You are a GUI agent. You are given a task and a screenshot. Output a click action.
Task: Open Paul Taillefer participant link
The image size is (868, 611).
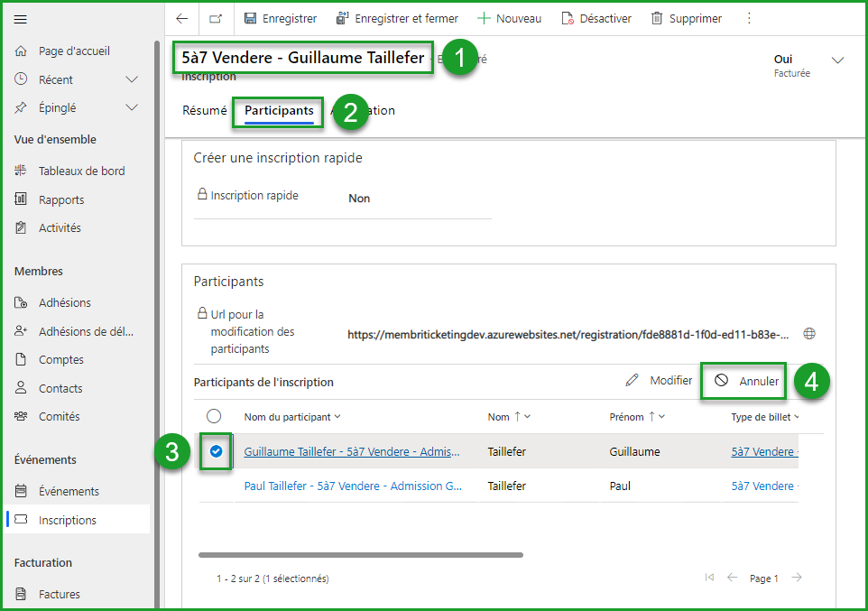353,486
